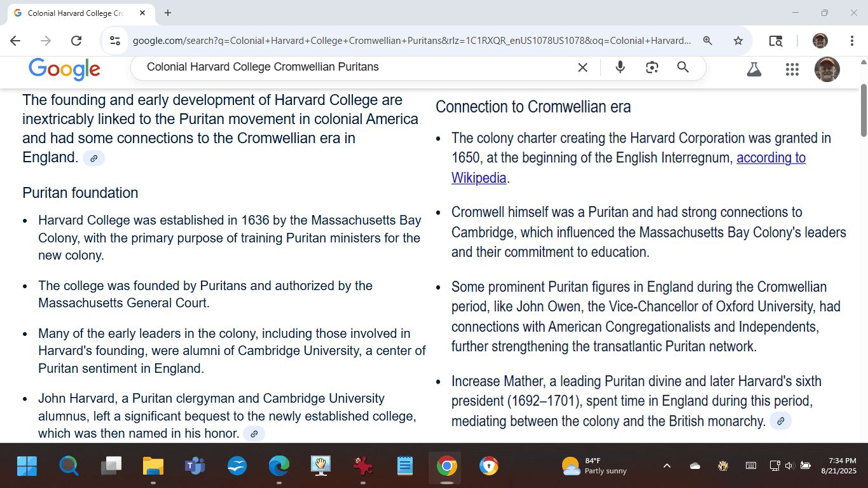Start voice search with the microphone icon
868x488 pixels.
tap(620, 67)
